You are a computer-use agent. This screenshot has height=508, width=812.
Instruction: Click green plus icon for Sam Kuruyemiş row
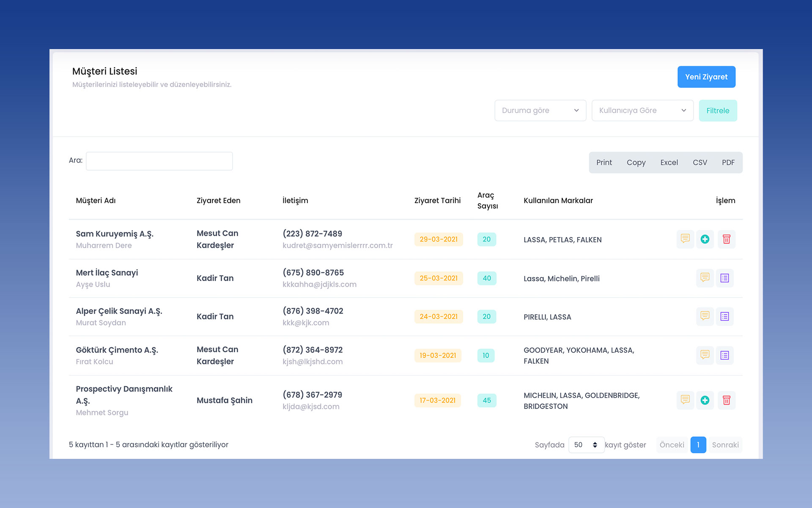(705, 239)
